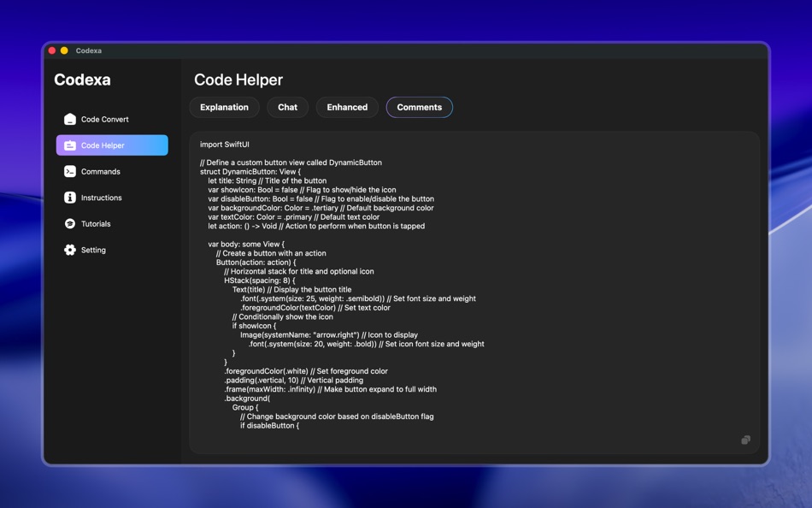The width and height of the screenshot is (812, 508).
Task: Open Code Convert label in sidebar
Action: (x=104, y=119)
